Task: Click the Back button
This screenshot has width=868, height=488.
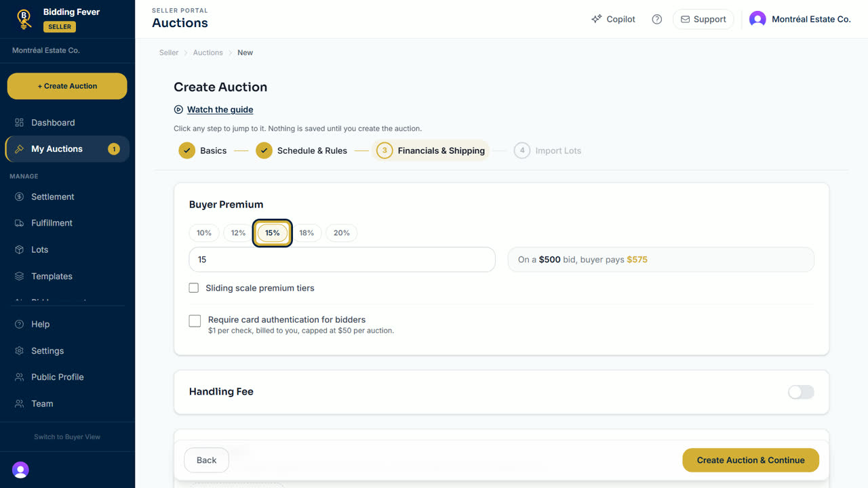Action: tap(206, 460)
